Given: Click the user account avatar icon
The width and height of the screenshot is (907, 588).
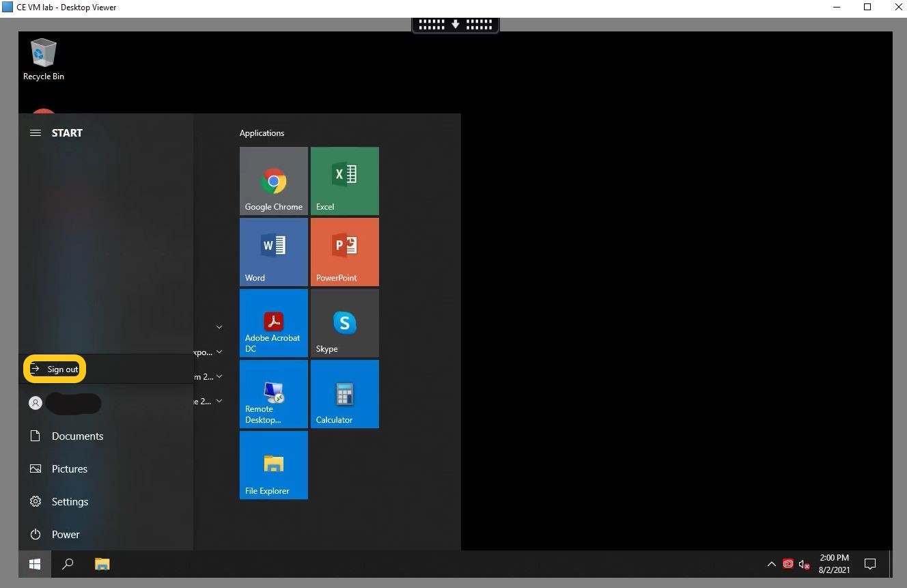Looking at the screenshot, I should tap(36, 403).
